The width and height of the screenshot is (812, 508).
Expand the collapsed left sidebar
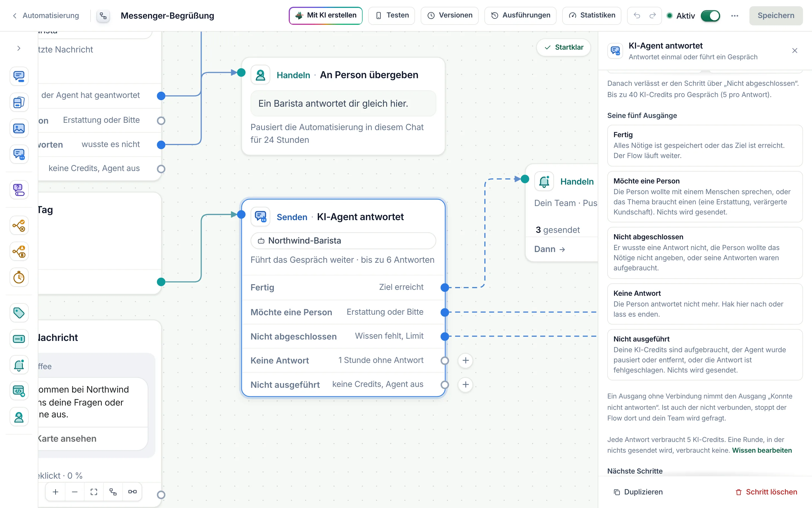[x=19, y=48]
